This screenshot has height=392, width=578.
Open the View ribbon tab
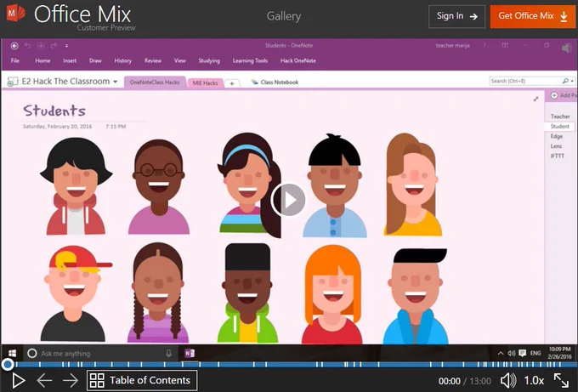(180, 61)
